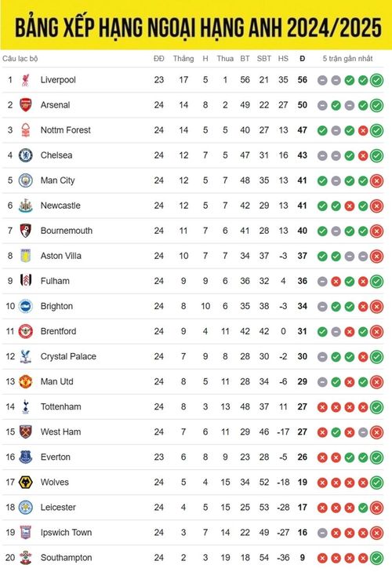The height and width of the screenshot is (572, 392).
Task: Click Newcastle's 41 points value
Action: coord(303,206)
